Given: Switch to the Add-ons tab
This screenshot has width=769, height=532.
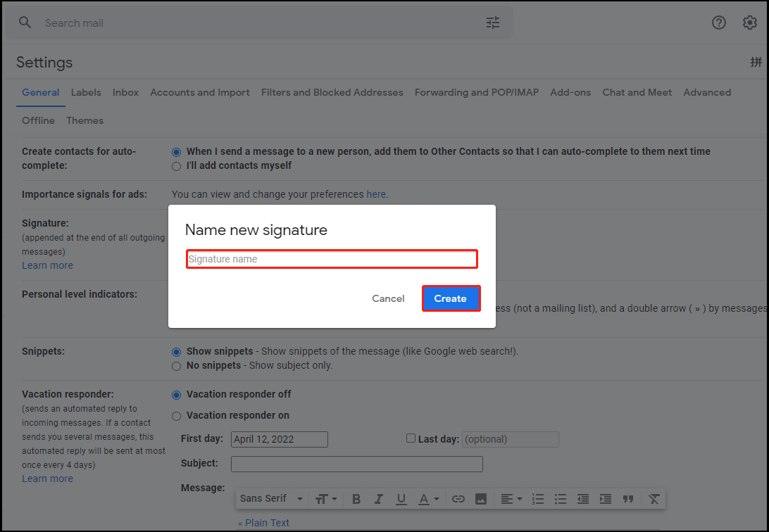Looking at the screenshot, I should coord(570,93).
